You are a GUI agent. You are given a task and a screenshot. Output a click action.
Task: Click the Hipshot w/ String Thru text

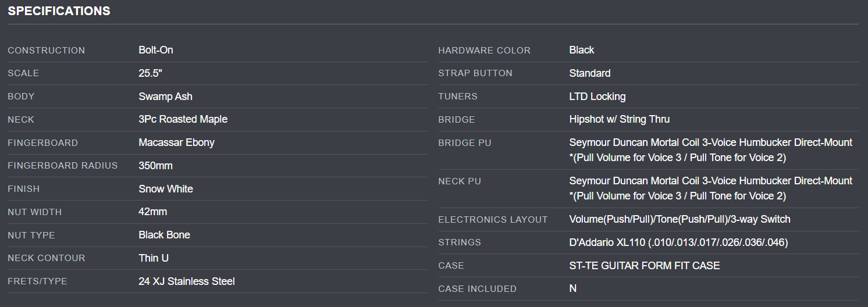[x=620, y=119]
